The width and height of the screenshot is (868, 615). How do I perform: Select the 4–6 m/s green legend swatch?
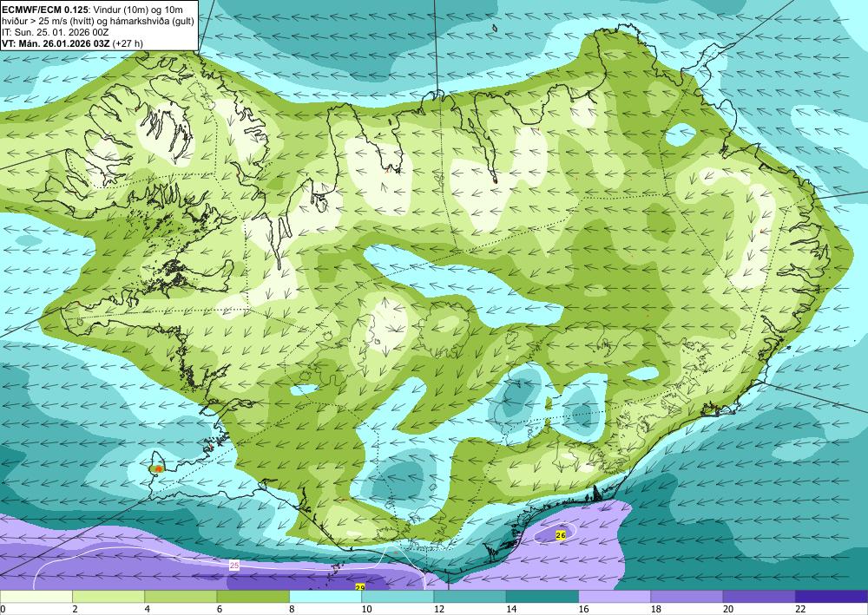tap(181, 597)
